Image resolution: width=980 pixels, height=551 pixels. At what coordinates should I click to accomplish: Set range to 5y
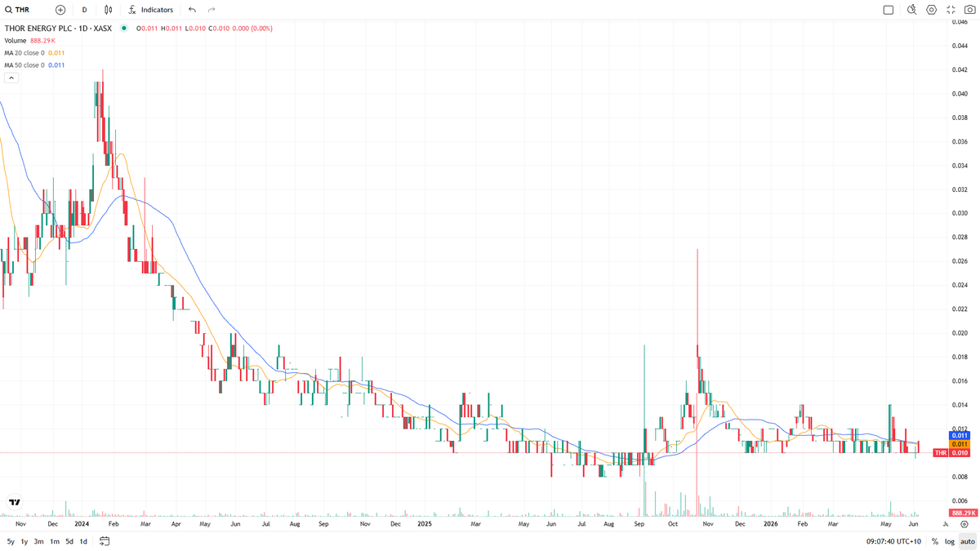(x=11, y=541)
